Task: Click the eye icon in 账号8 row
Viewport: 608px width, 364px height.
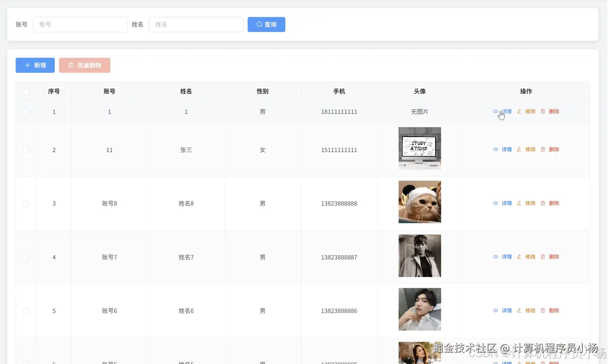Action: (x=495, y=203)
